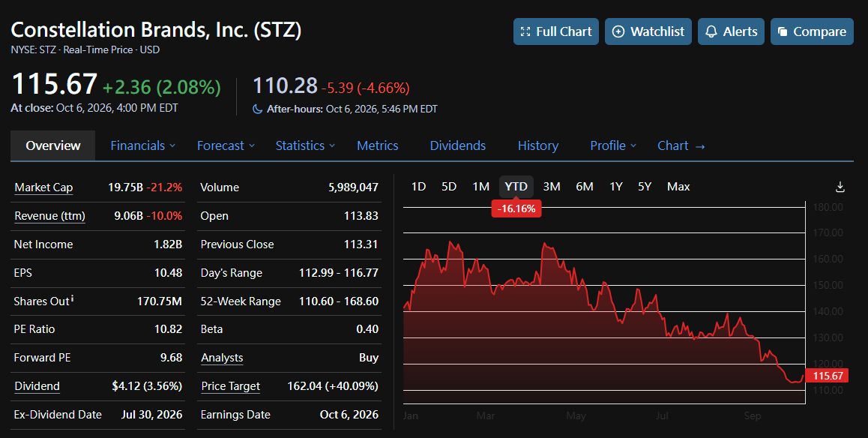868x438 pixels.
Task: Click the Day's Range 112.99 - 116.77
Action: click(339, 272)
